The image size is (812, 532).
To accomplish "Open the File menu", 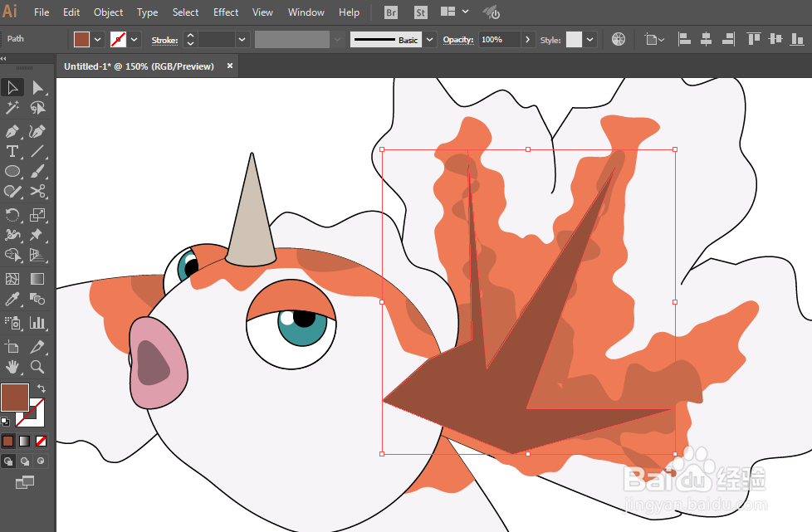I will [42, 12].
